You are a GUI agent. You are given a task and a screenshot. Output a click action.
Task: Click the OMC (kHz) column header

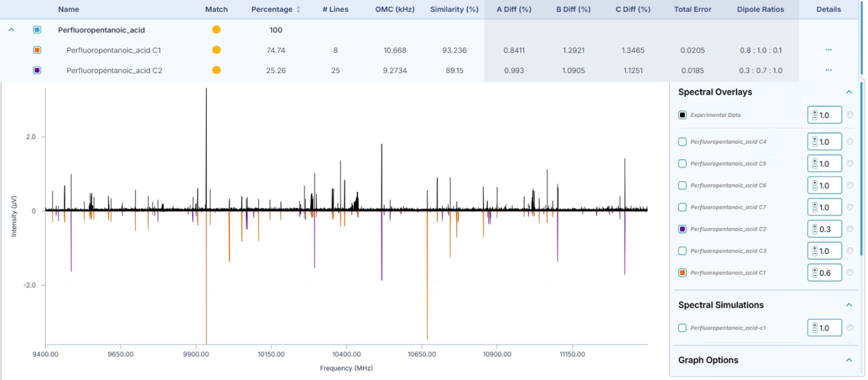coord(395,9)
